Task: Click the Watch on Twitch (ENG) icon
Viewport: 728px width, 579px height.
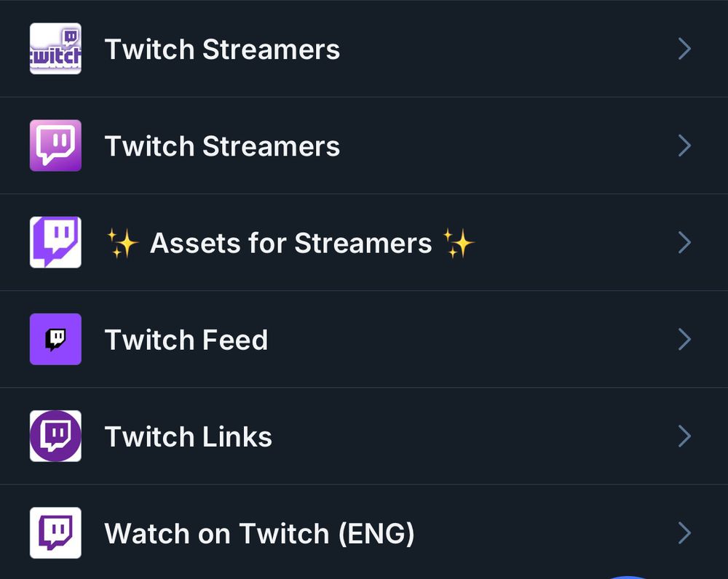Action: point(55,532)
